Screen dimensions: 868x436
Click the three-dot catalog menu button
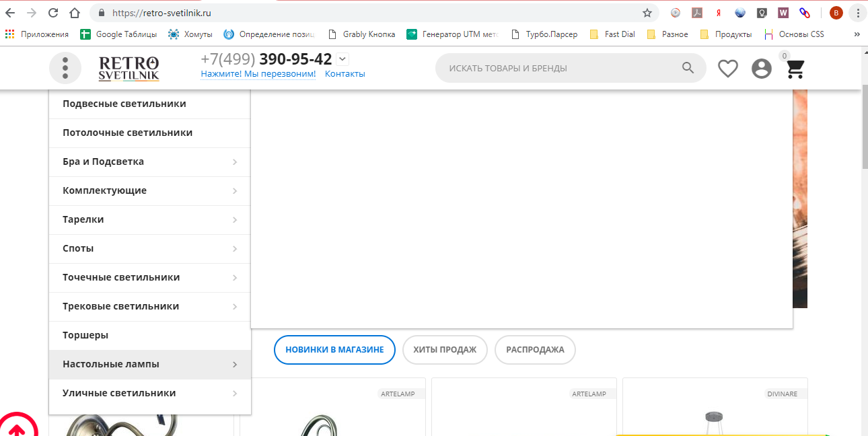(x=65, y=68)
